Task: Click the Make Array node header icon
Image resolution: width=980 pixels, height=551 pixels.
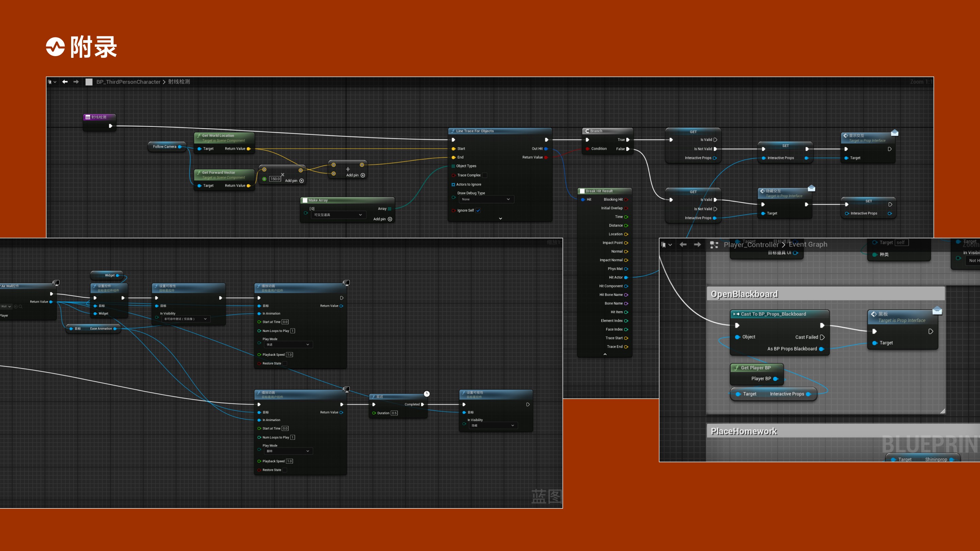Action: pos(305,200)
